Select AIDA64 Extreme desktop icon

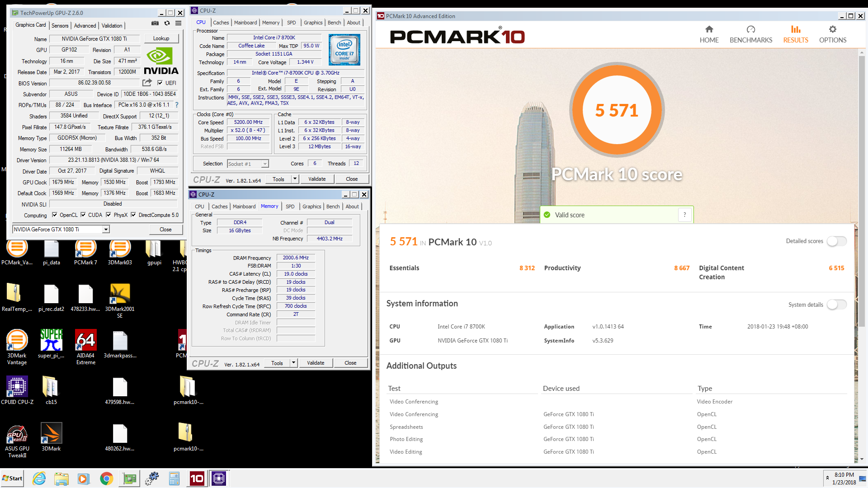tap(86, 347)
